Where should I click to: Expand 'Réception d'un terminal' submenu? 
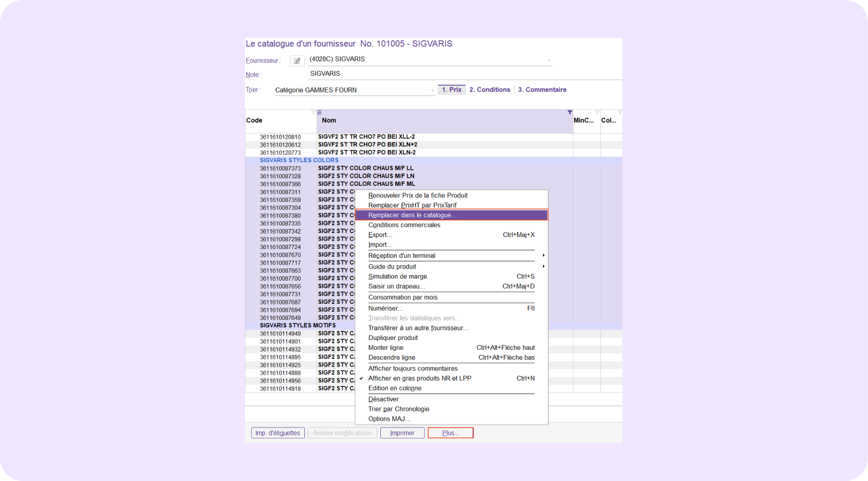tap(402, 255)
